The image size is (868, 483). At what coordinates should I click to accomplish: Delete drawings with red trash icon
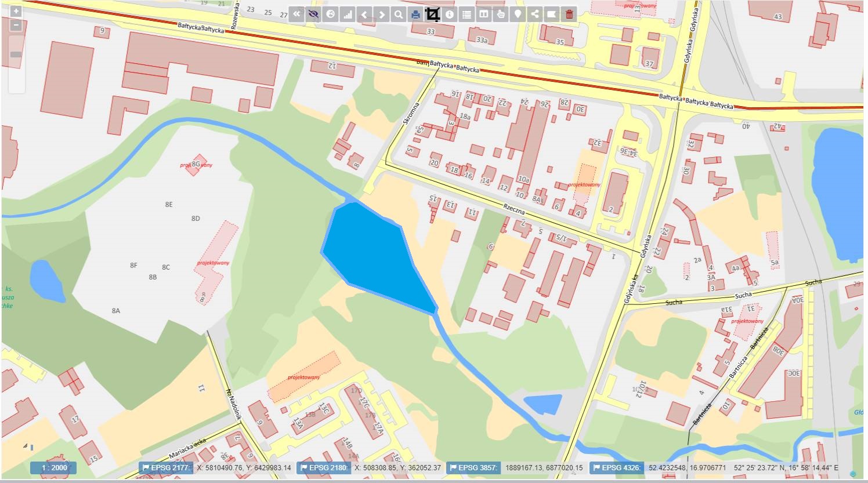569,14
